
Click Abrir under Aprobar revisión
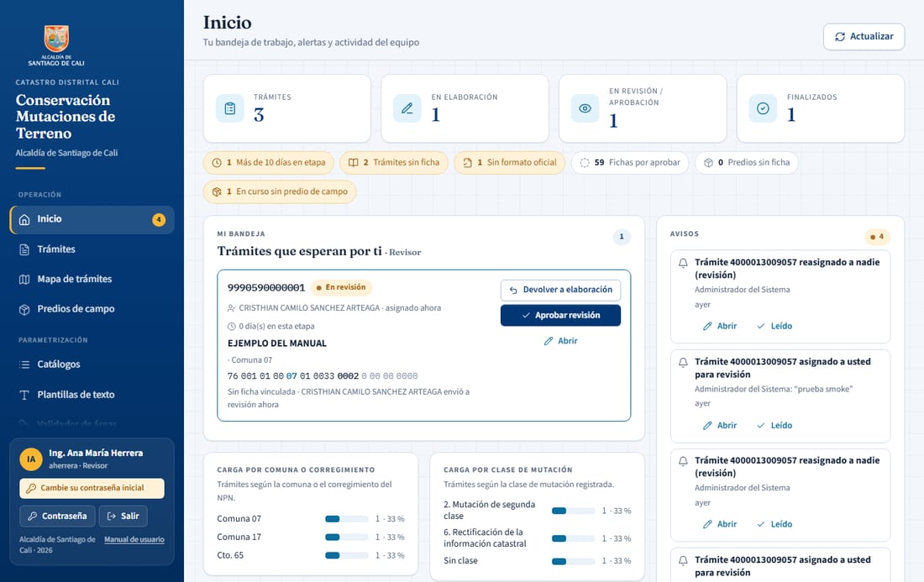click(560, 341)
